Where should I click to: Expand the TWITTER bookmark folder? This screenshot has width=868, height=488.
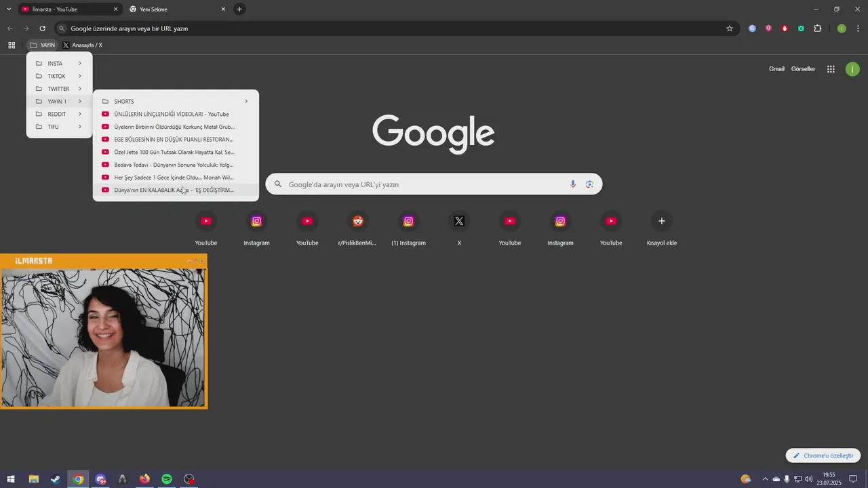[x=59, y=89]
